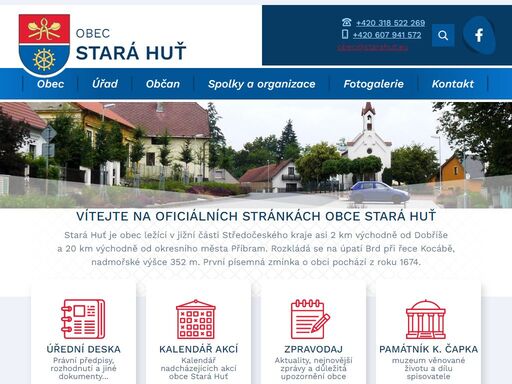The height and width of the screenshot is (384, 512).
Task: Click the email address link in header
Action: [372, 47]
